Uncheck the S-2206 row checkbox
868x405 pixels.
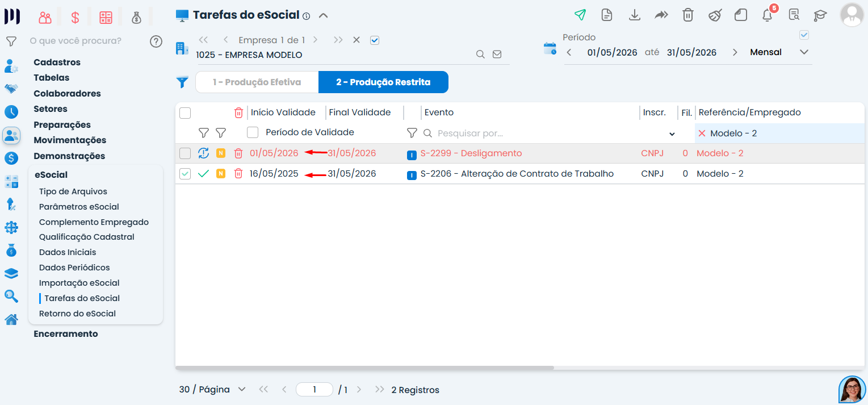click(x=185, y=174)
